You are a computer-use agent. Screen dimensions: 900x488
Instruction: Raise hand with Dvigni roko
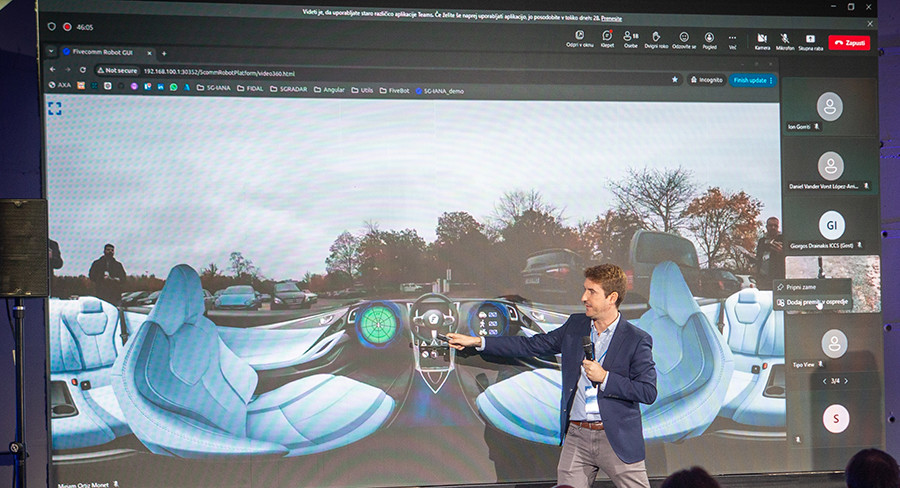point(655,39)
